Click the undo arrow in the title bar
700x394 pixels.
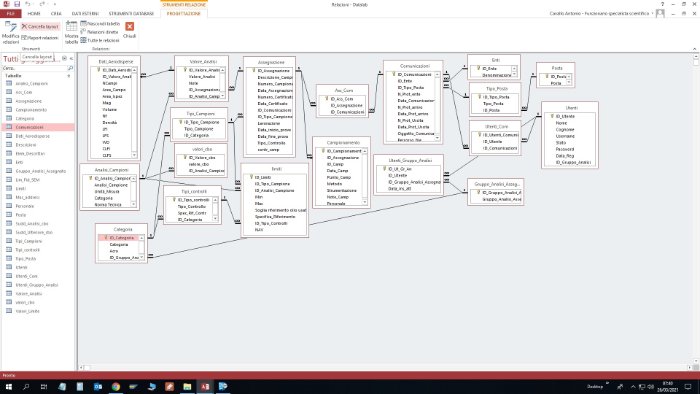[x=27, y=4]
